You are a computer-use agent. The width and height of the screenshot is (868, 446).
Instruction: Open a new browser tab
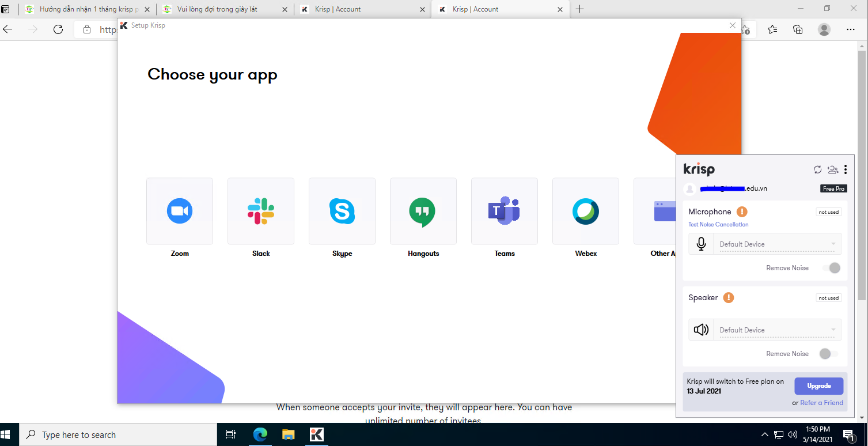click(580, 9)
